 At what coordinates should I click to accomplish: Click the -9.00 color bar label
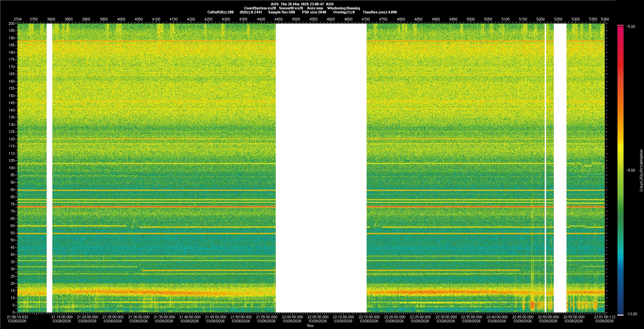pyautogui.click(x=631, y=170)
